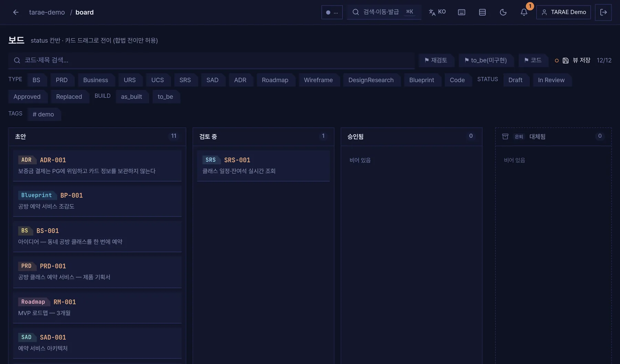Toggle the to_be(미구현) flag filter
620x364 pixels.
486,60
